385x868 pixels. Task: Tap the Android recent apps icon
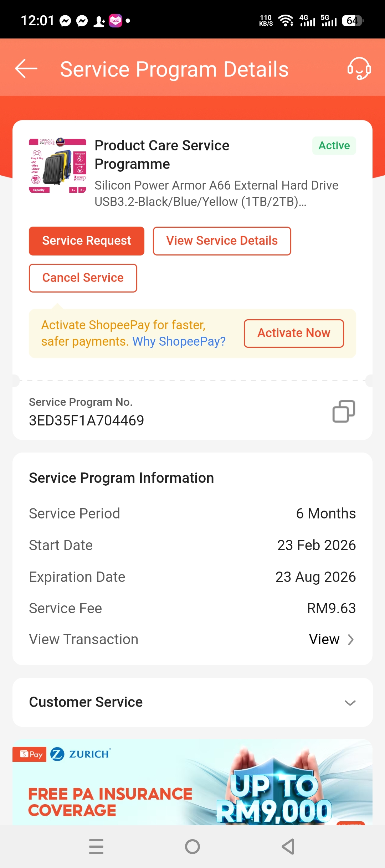click(96, 846)
